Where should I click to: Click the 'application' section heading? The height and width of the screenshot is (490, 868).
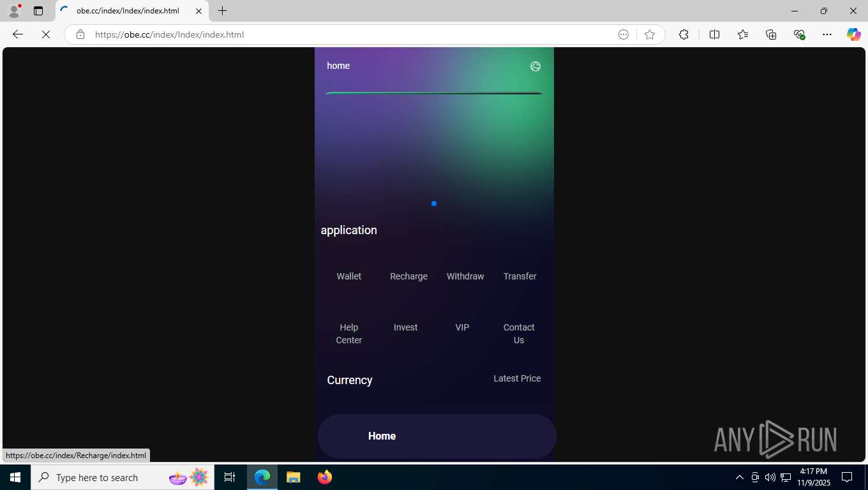(348, 230)
